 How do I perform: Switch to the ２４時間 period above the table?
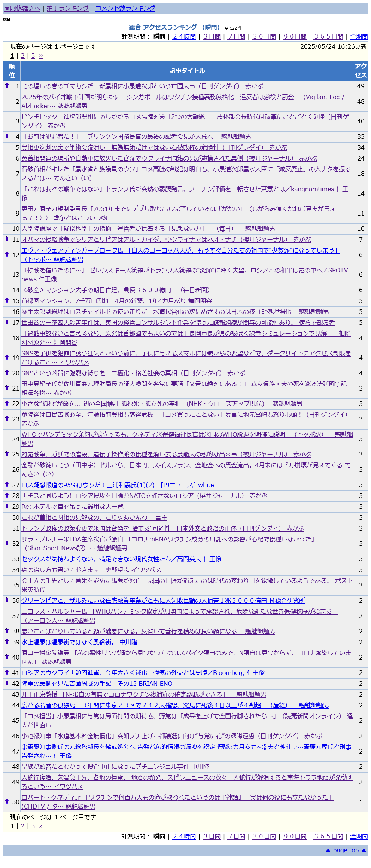[x=184, y=36]
